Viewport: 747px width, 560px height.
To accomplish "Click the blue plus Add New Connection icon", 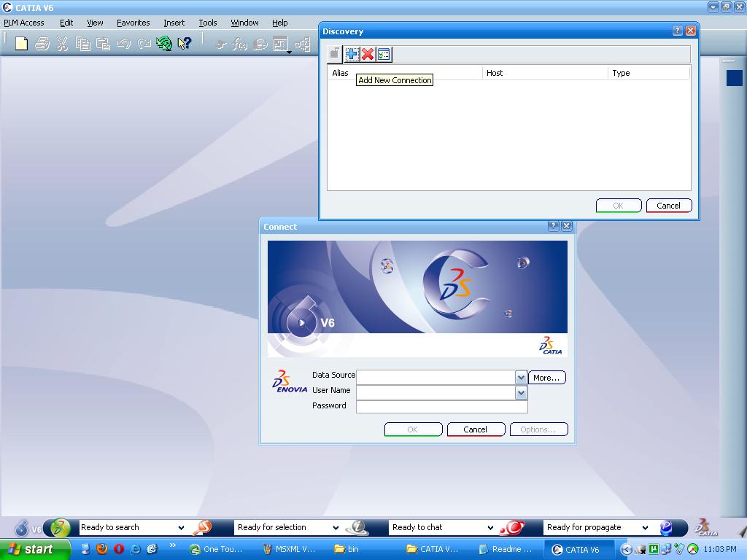I will (352, 54).
